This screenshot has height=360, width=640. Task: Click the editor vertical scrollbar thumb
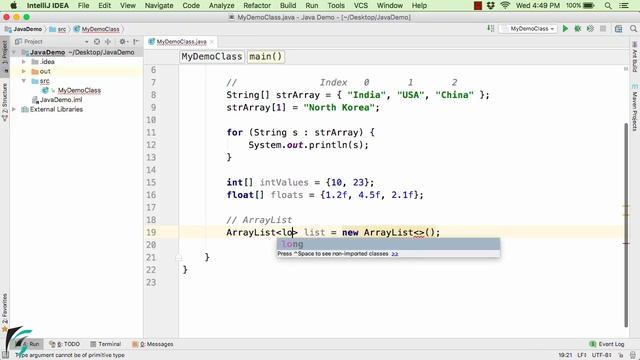point(626,224)
